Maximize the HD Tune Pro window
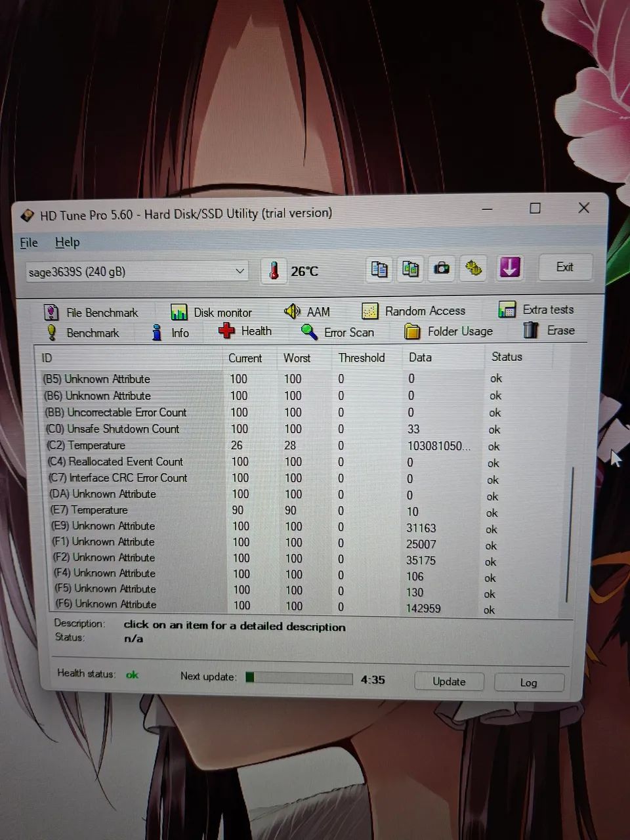Image resolution: width=630 pixels, height=840 pixels. pos(535,209)
